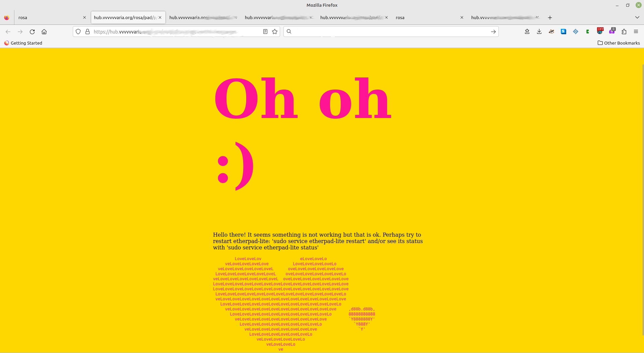Open tracking protection shield panel
Image resolution: width=644 pixels, height=353 pixels.
click(78, 32)
